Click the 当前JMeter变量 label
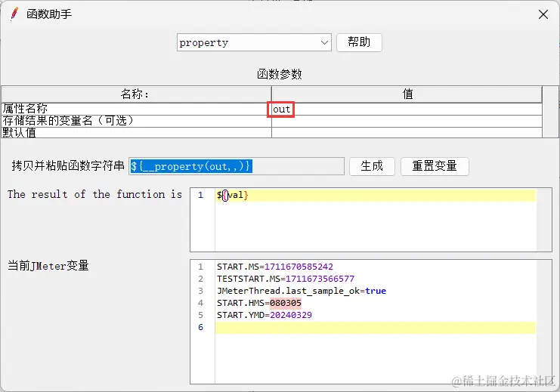Viewport: 560px width, 392px height. point(48,266)
